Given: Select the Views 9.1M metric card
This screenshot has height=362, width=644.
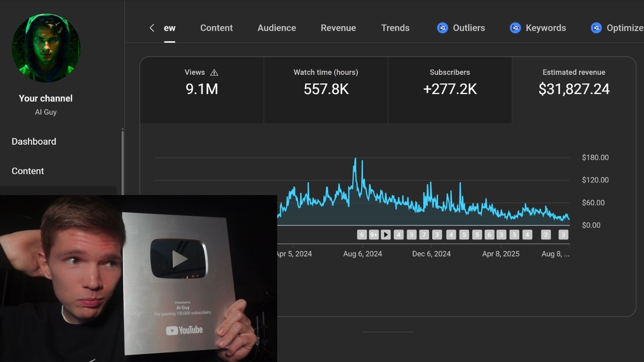Looking at the screenshot, I should pos(202,90).
